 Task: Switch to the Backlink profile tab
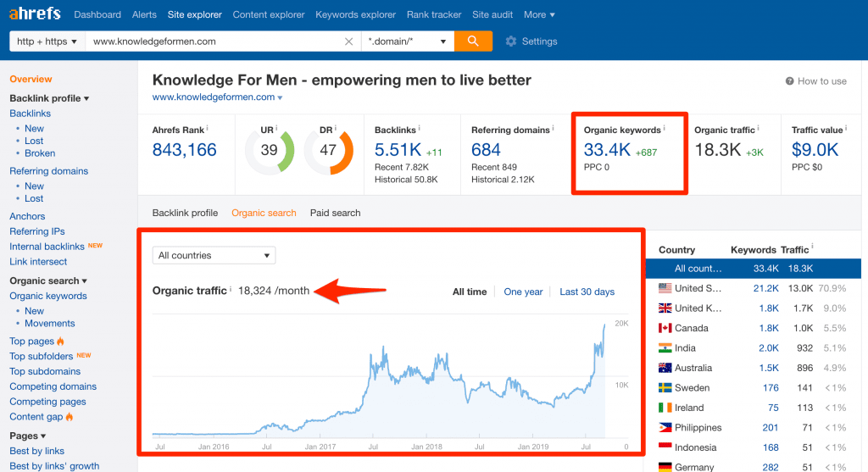coord(185,213)
